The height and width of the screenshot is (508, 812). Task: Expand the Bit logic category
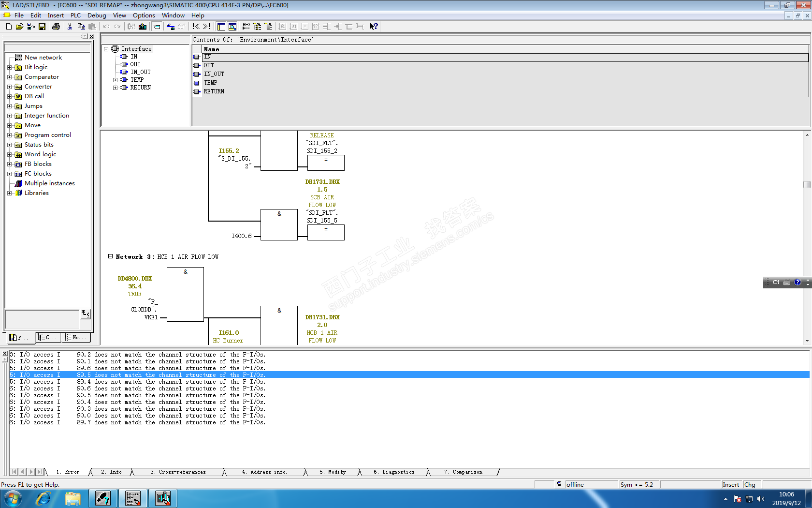(x=9, y=67)
